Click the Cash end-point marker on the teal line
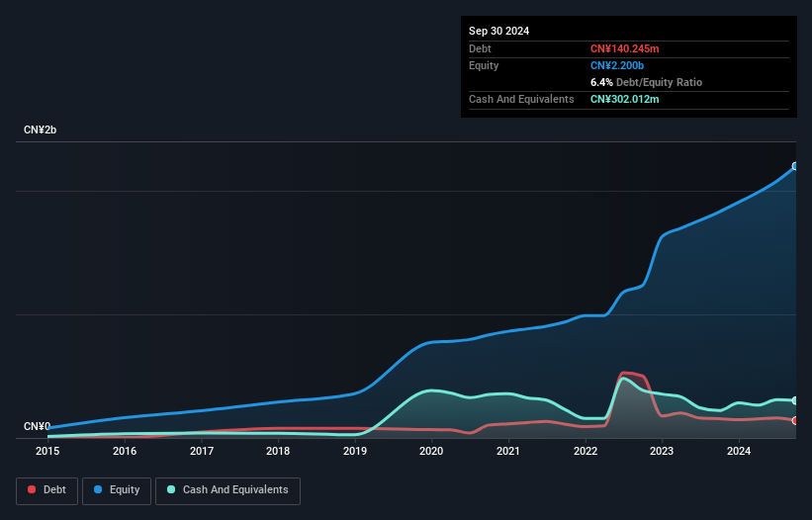812x520 pixels. coord(795,400)
